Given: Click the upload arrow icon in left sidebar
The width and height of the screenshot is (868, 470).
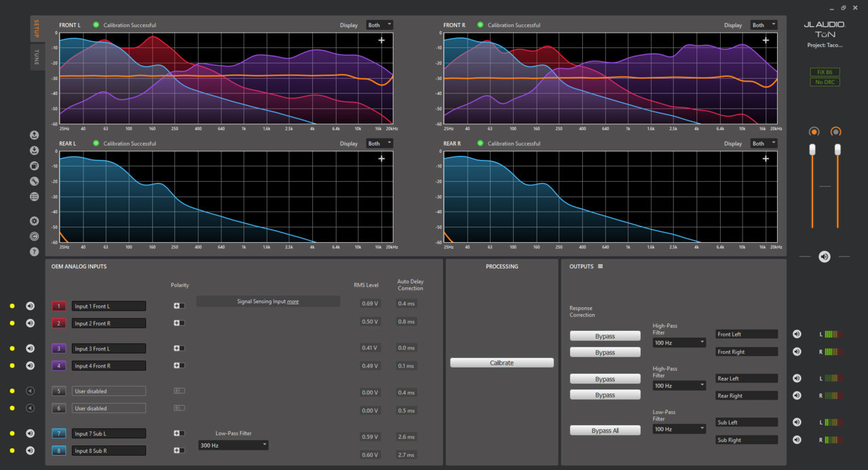Looking at the screenshot, I should pos(35,135).
